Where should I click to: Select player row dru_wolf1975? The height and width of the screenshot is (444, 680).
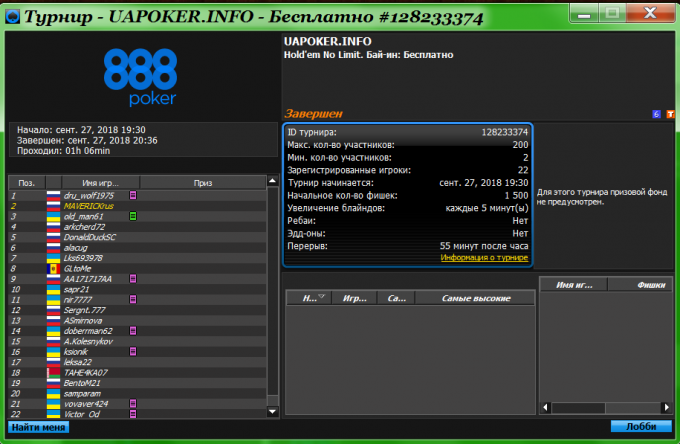(137, 195)
